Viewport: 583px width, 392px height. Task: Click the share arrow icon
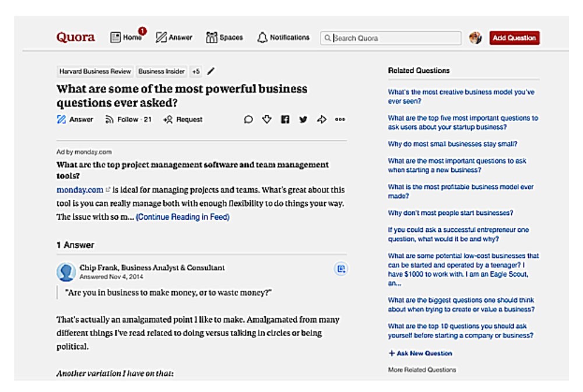(321, 119)
